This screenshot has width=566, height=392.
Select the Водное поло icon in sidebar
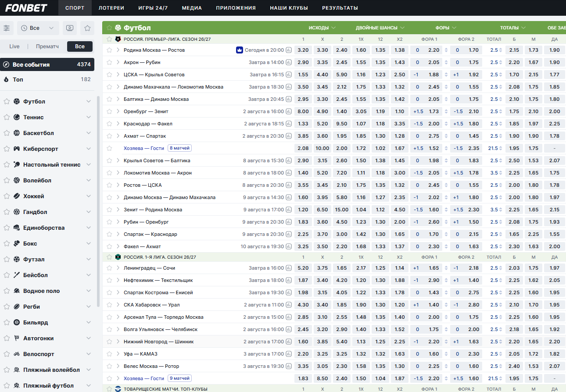pyautogui.click(x=17, y=291)
